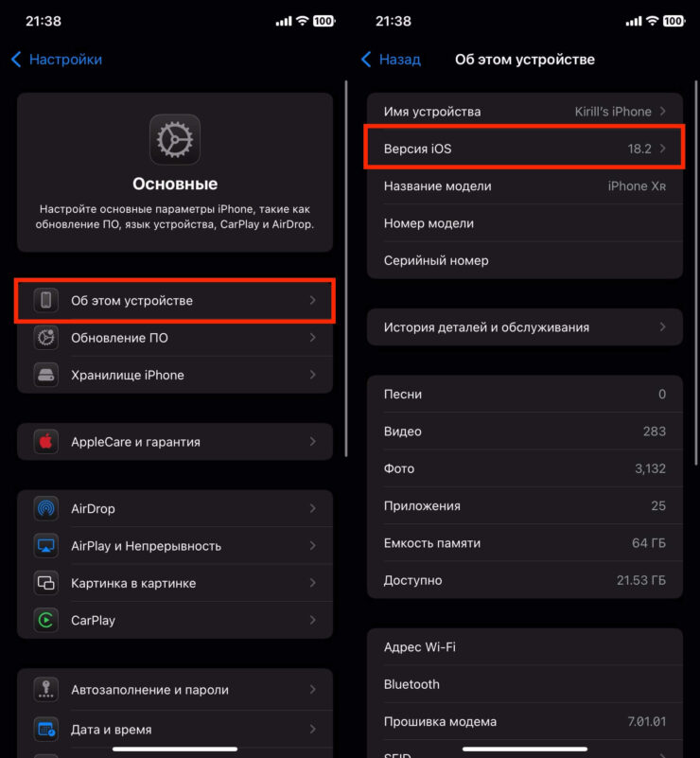This screenshot has height=758, width=700.
Task: Tap the AirDrop icon
Action: [45, 508]
